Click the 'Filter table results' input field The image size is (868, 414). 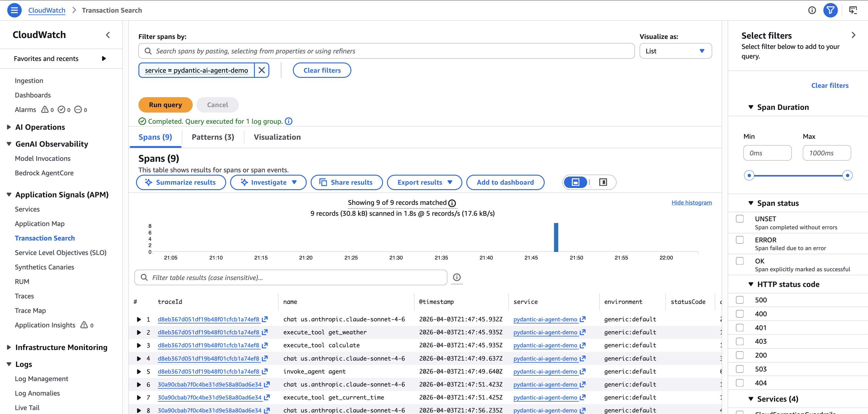(290, 278)
